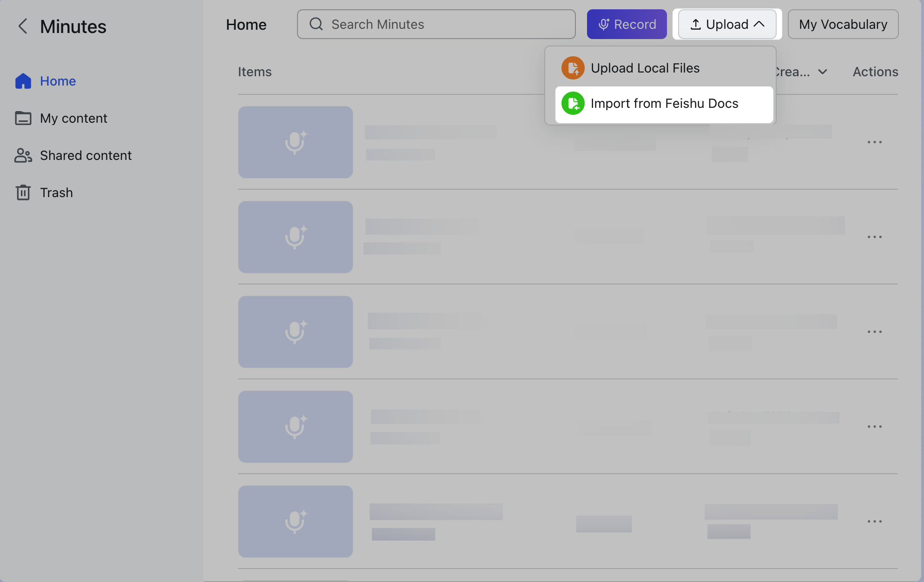The height and width of the screenshot is (582, 924).
Task: Open the first item's thumbnail
Action: (x=296, y=142)
